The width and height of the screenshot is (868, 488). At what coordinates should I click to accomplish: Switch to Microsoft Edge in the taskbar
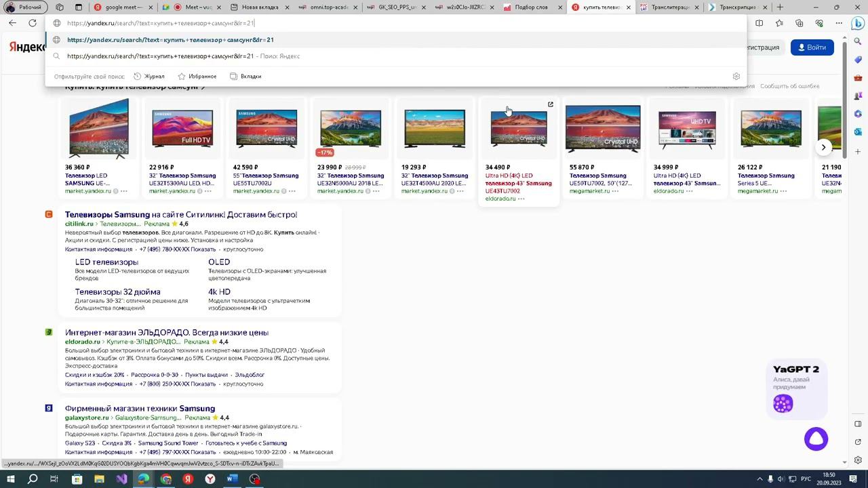tap(144, 479)
